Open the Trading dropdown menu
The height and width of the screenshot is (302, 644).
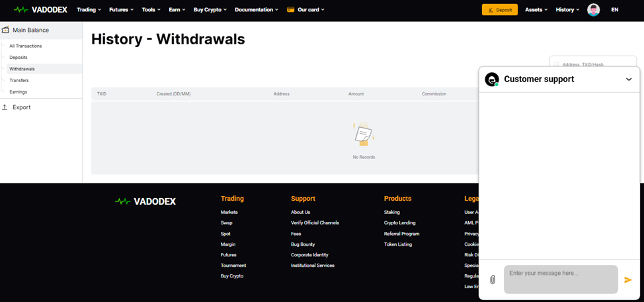coord(89,9)
